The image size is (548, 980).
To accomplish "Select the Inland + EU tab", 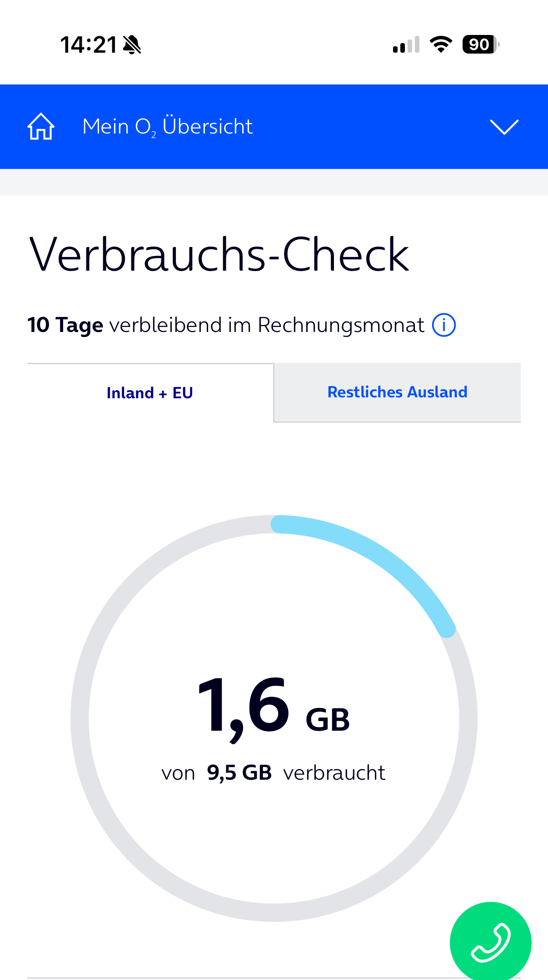I will (x=150, y=393).
